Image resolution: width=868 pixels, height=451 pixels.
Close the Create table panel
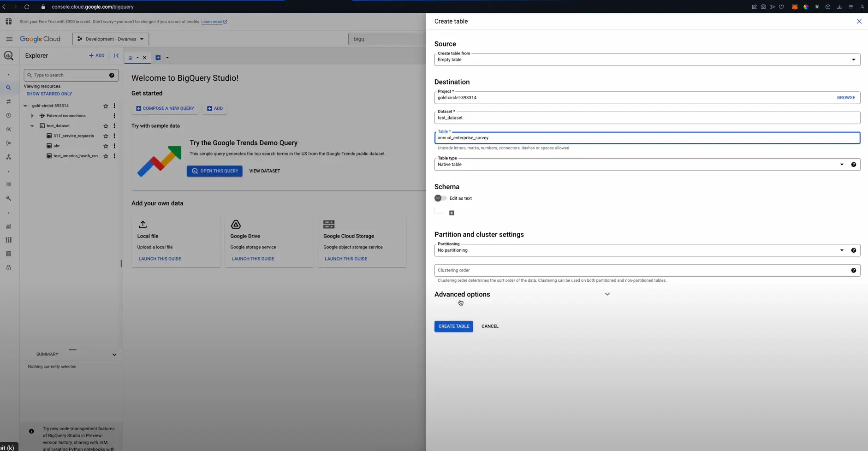coord(859,21)
